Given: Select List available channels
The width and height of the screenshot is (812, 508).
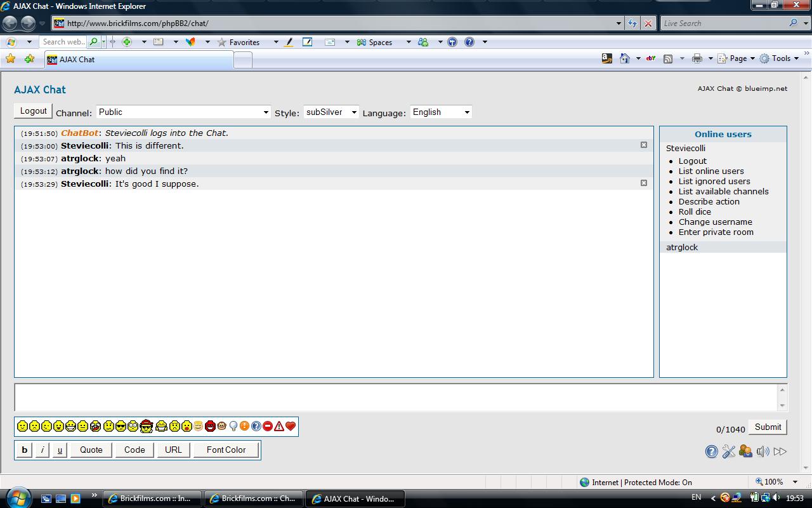Looking at the screenshot, I should [724, 191].
